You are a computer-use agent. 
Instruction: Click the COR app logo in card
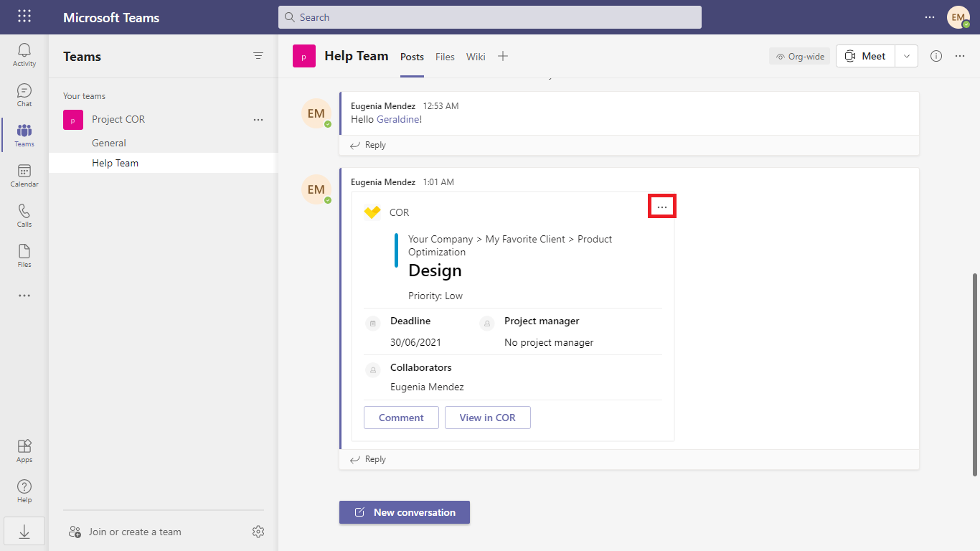372,212
